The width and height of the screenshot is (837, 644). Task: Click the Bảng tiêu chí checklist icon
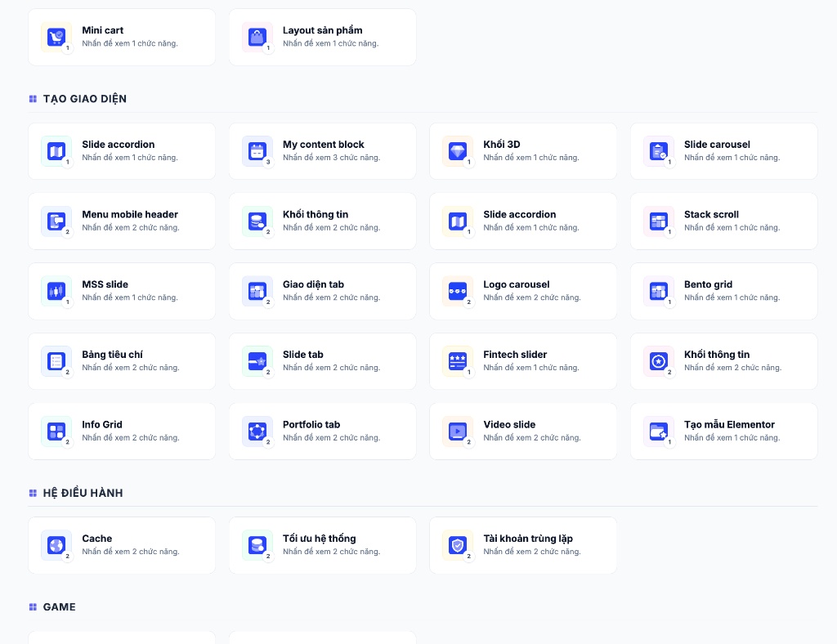point(56,361)
